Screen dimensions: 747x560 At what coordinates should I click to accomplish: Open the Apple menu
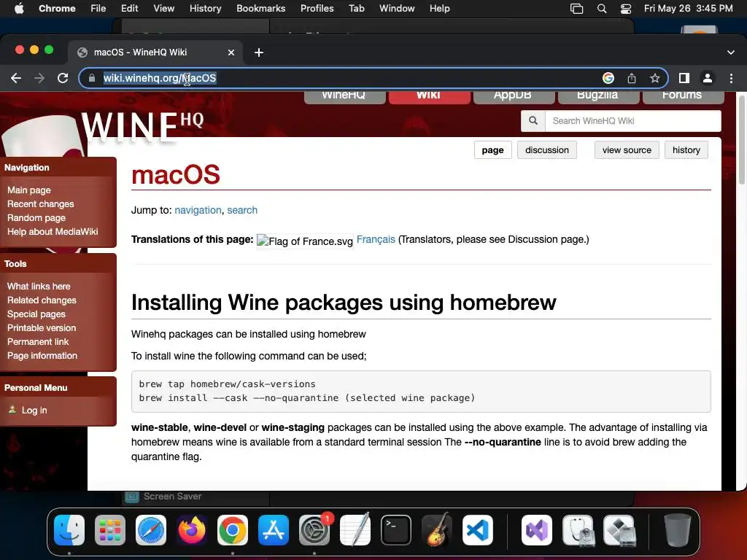(x=19, y=8)
